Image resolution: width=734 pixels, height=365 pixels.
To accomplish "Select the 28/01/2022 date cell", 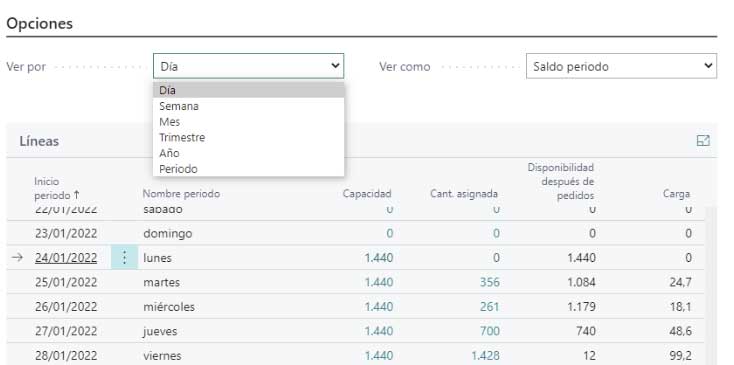I will tap(66, 356).
